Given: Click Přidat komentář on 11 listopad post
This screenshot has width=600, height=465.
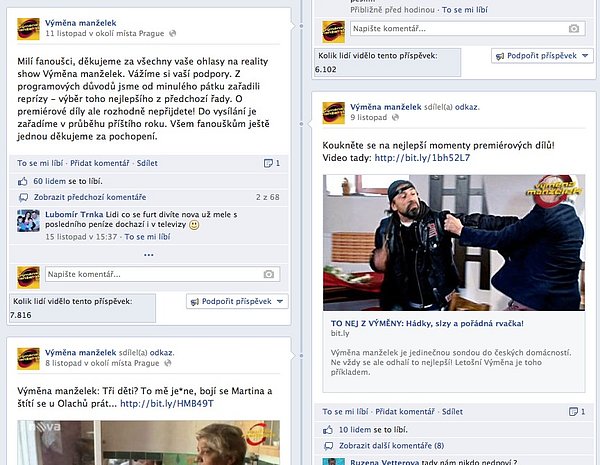Looking at the screenshot, I should pyautogui.click(x=100, y=163).
